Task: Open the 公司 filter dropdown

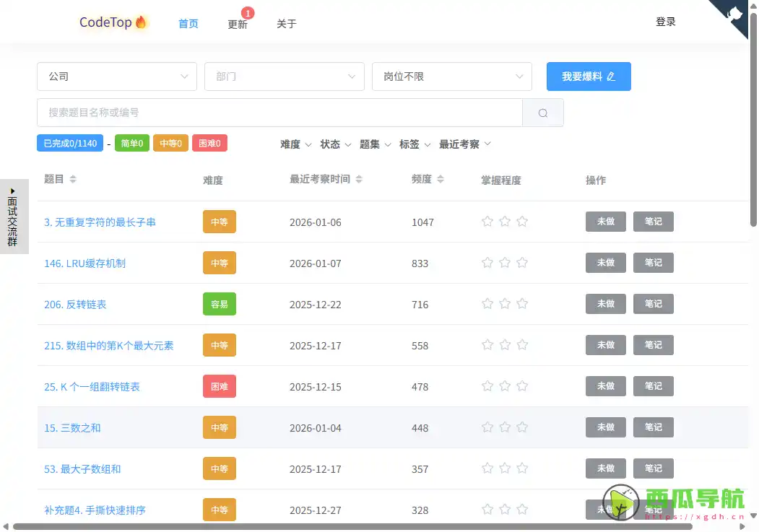Action: (x=116, y=76)
